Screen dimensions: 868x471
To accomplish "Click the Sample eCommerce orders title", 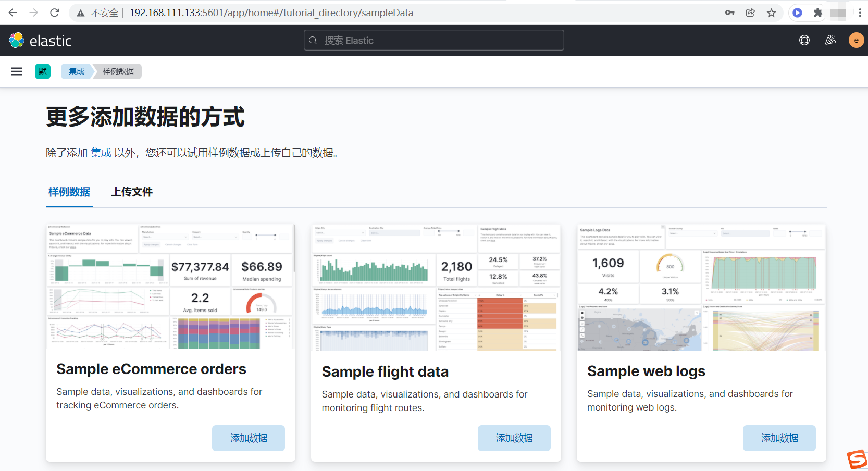I will pos(151,369).
